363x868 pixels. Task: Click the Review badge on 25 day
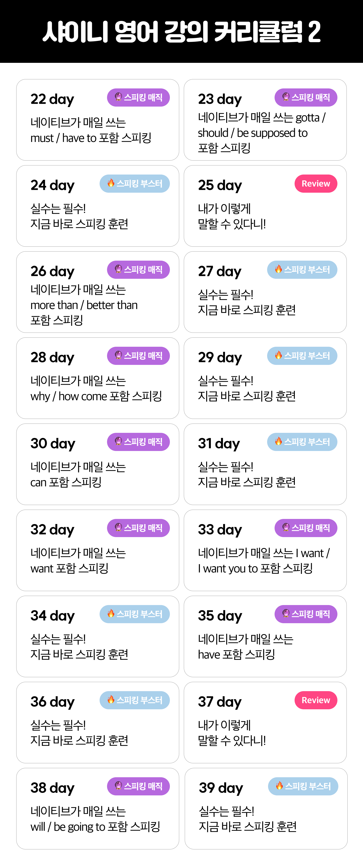[x=316, y=184]
